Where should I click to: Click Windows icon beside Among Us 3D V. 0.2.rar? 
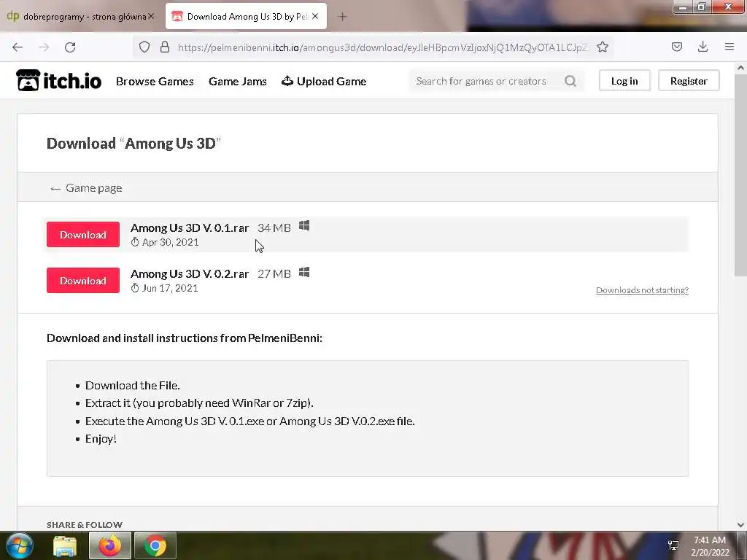(304, 272)
